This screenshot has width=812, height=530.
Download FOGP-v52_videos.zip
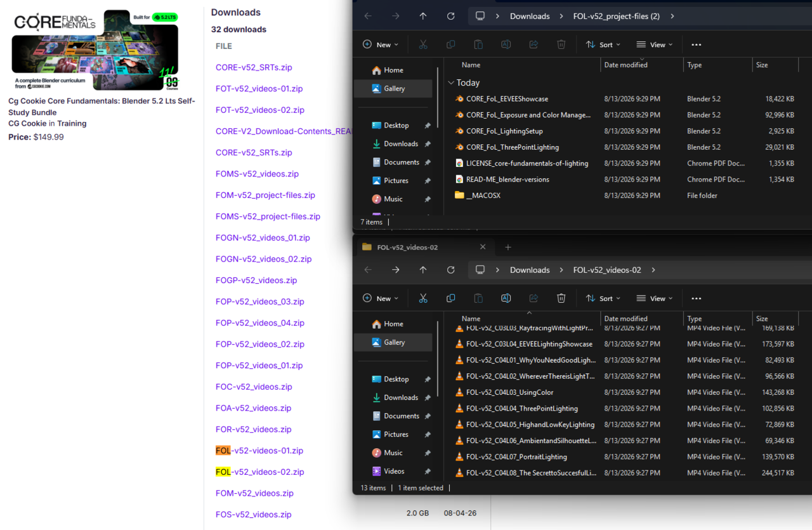(256, 280)
